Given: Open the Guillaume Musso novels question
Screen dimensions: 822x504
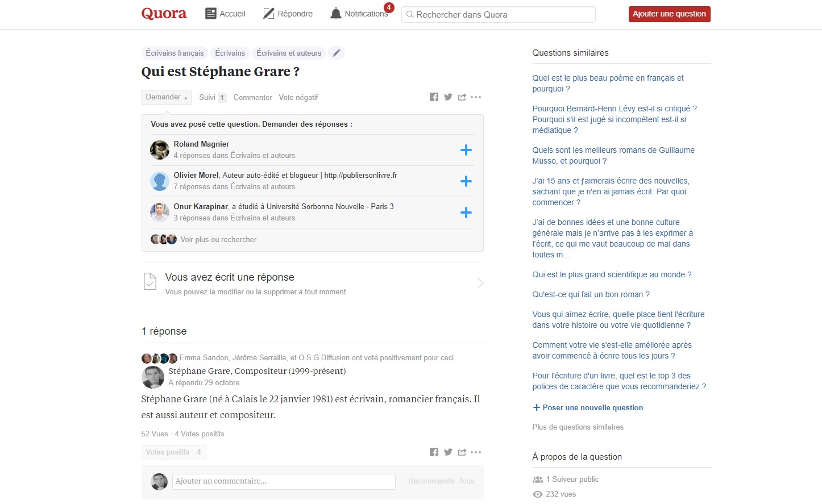Looking at the screenshot, I should (x=613, y=156).
